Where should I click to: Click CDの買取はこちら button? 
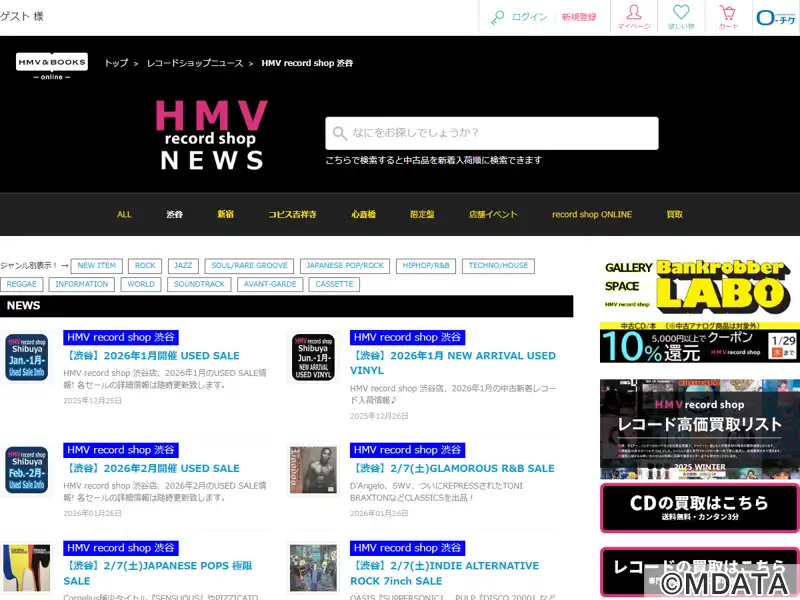(700, 508)
